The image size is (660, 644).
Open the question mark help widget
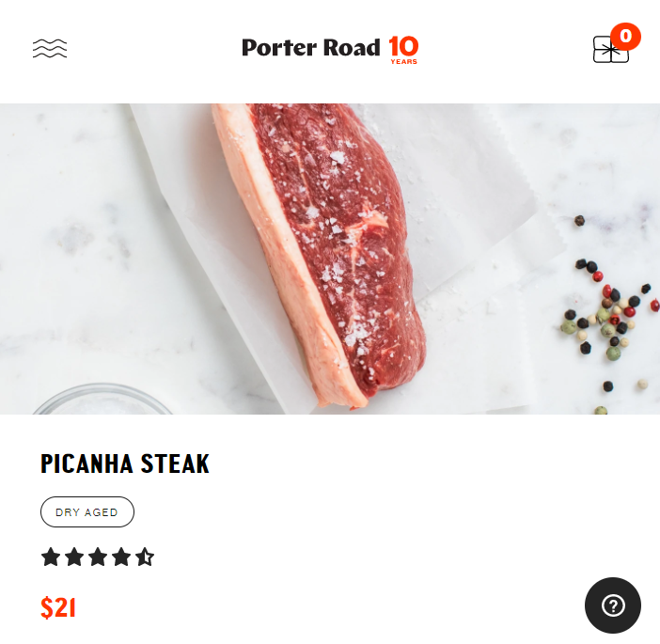(x=613, y=605)
